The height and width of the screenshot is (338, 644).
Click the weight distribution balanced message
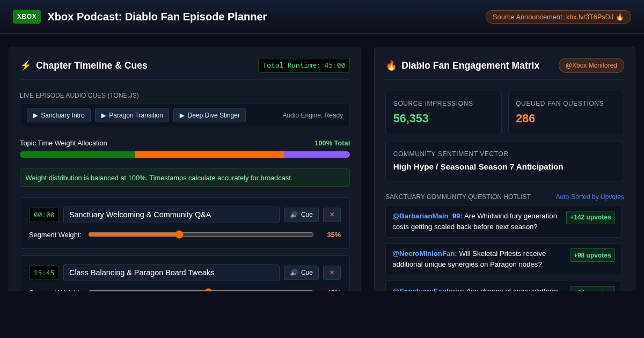[185, 178]
